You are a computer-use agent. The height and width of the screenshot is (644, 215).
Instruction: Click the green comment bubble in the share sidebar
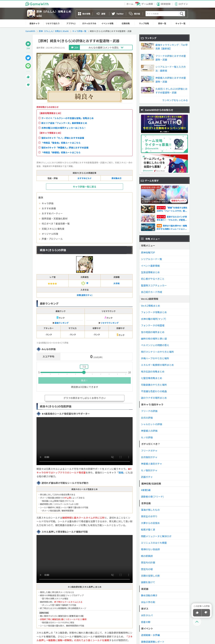[28, 44]
